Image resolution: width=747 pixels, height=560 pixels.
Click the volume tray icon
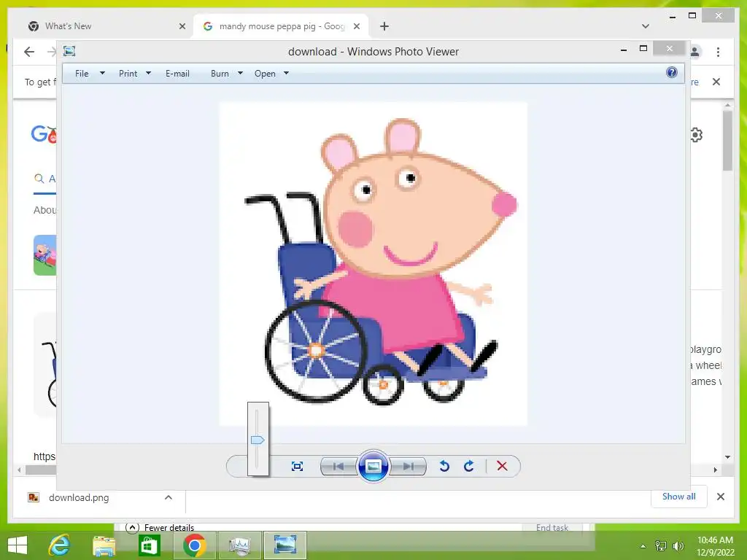pyautogui.click(x=678, y=545)
